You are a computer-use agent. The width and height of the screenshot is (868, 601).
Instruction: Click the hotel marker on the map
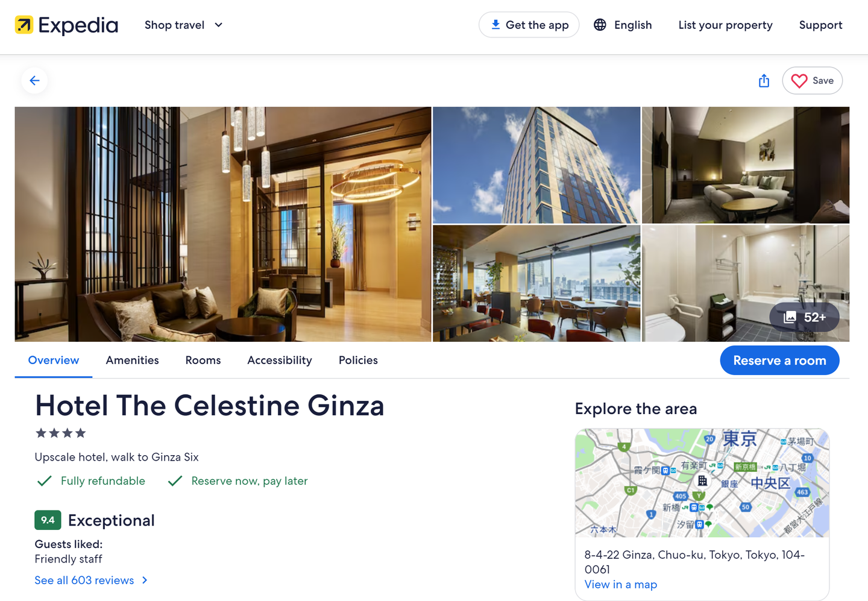coord(702,480)
